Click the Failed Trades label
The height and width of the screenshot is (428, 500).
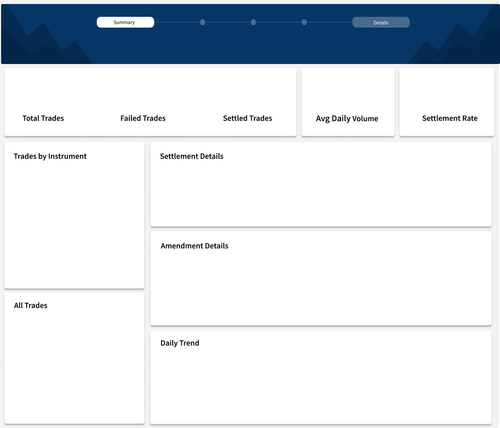tap(143, 118)
